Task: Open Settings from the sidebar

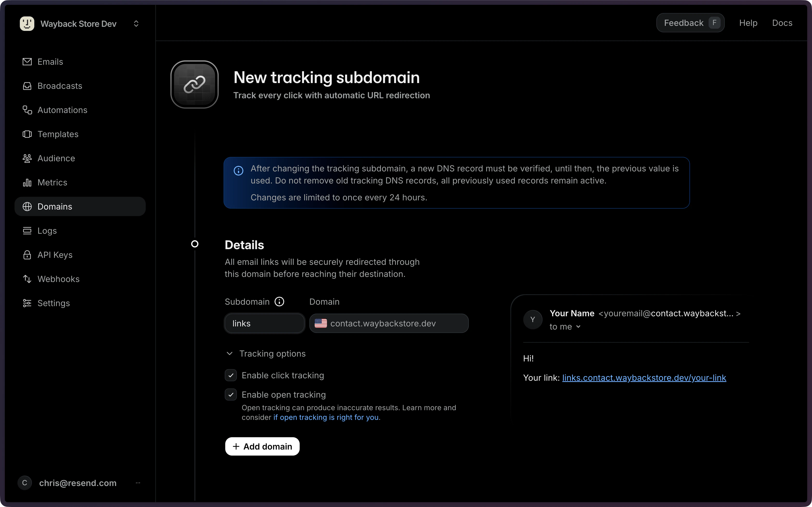Action: tap(54, 303)
